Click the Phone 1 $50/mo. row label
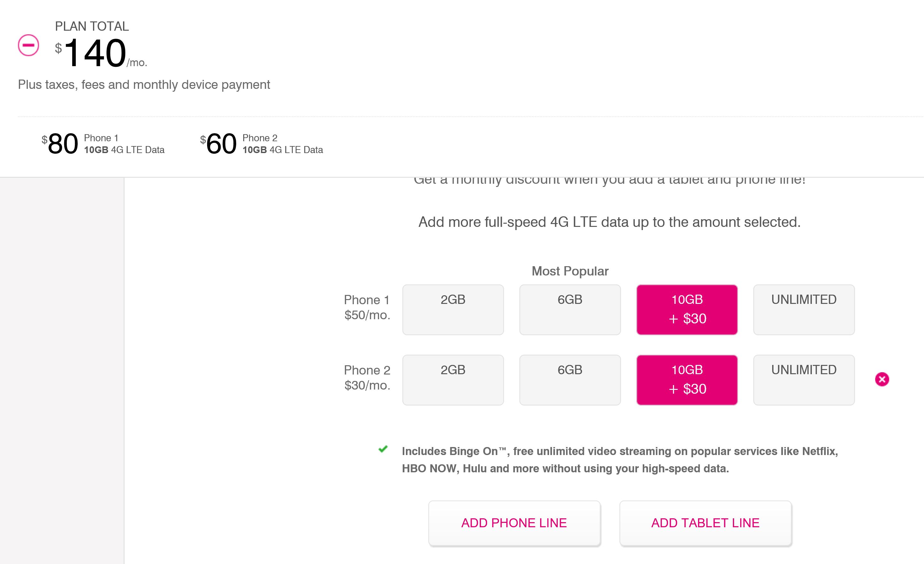 click(367, 307)
